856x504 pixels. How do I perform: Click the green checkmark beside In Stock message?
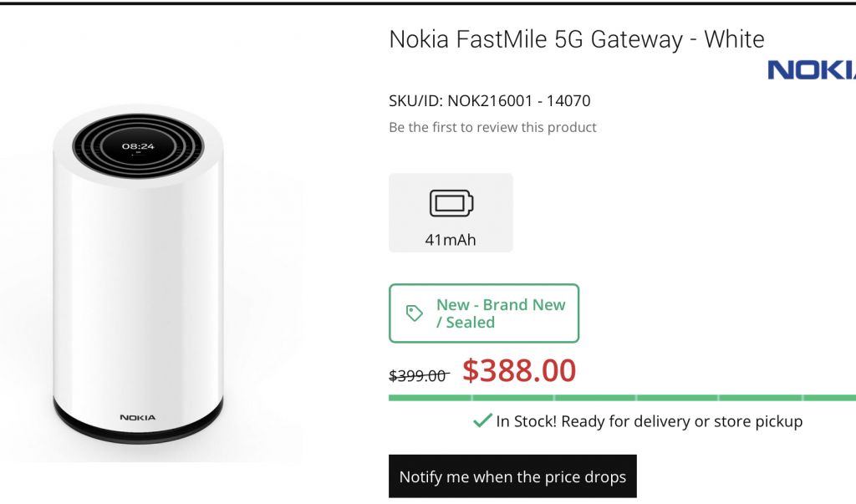click(x=481, y=421)
